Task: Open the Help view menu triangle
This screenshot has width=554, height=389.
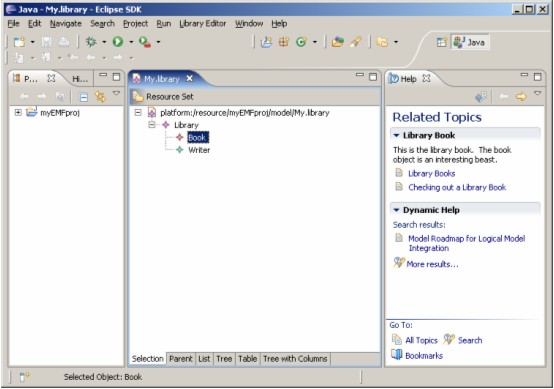Action: click(x=537, y=93)
